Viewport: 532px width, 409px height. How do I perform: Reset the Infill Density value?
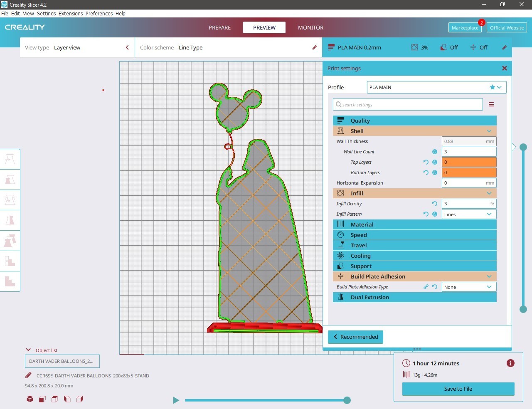point(435,204)
